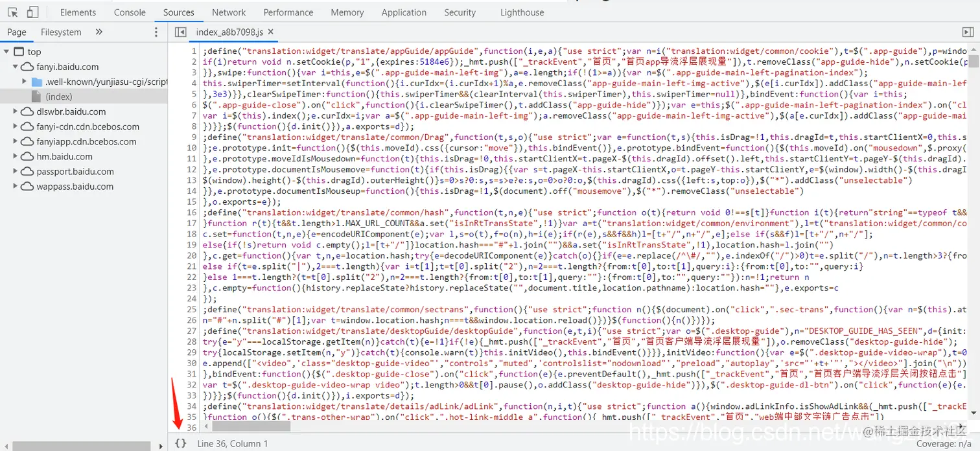Image resolution: width=980 pixels, height=451 pixels.
Task: Click the top frame window icon
Action: 19,52
